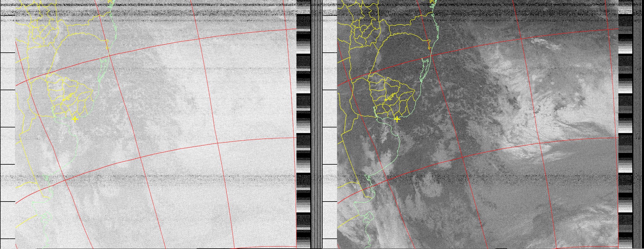Click the yellow cross marker in right image
This screenshot has width=644, height=249.
(397, 119)
